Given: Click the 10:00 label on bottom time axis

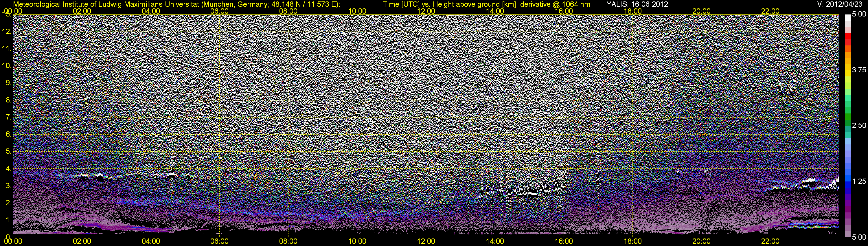Looking at the screenshot, I should click(x=357, y=242).
